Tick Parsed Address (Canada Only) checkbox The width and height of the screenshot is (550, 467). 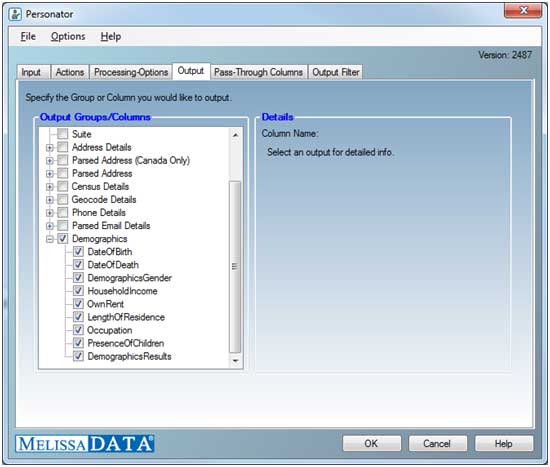click(62, 160)
